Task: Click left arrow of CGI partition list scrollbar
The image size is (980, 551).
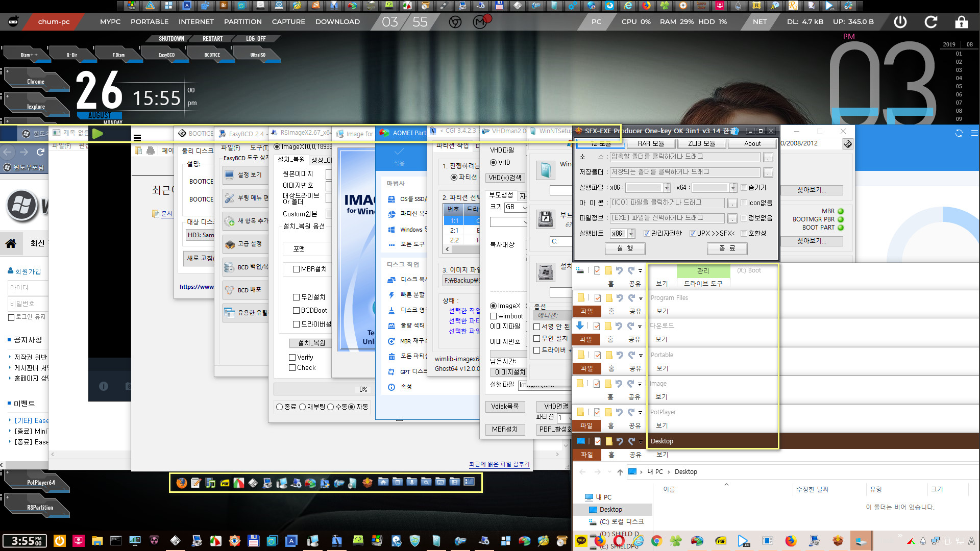Action: click(x=448, y=249)
